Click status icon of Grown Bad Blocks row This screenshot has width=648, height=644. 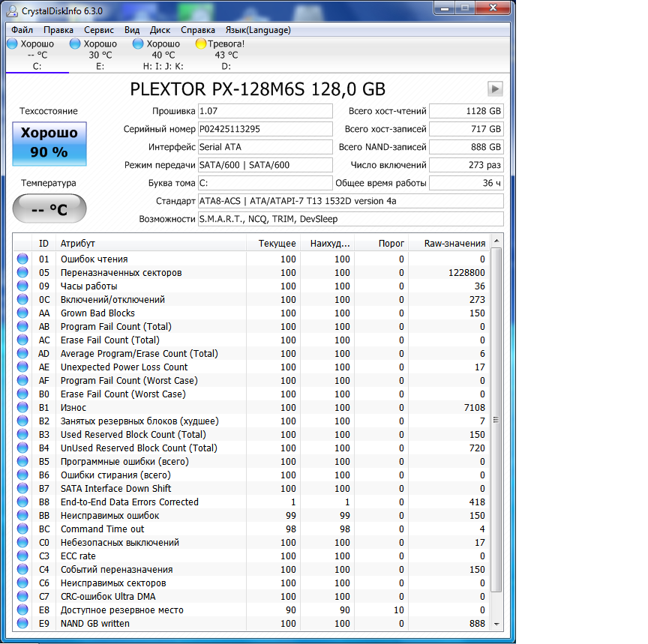(x=22, y=313)
